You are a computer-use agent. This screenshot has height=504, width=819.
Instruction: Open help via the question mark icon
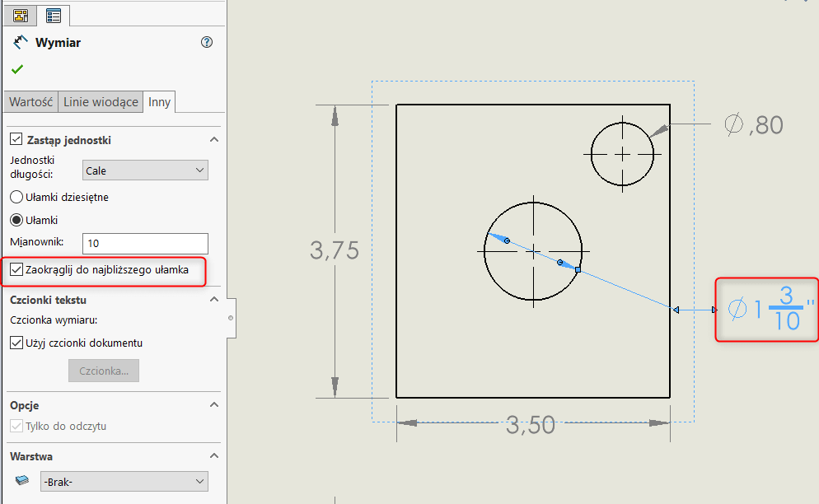pyautogui.click(x=206, y=41)
